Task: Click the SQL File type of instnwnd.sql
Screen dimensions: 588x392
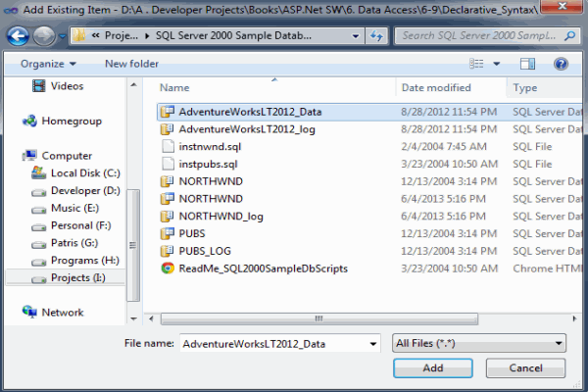Action: (532, 147)
